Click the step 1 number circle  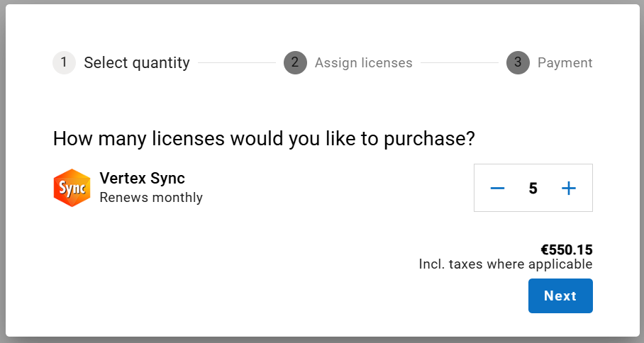(x=64, y=62)
